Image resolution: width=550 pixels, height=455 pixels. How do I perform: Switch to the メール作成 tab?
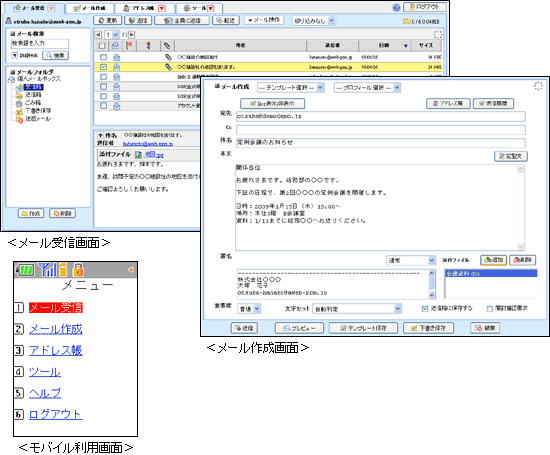pos(89,8)
